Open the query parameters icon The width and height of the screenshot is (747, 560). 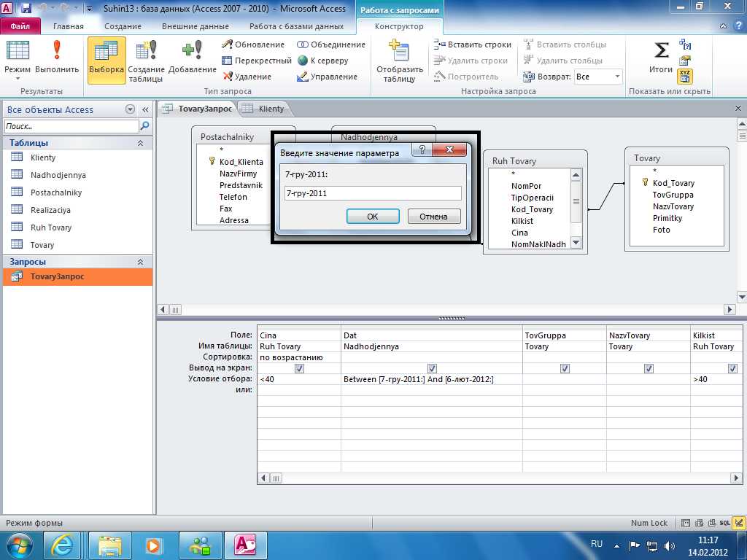(685, 44)
